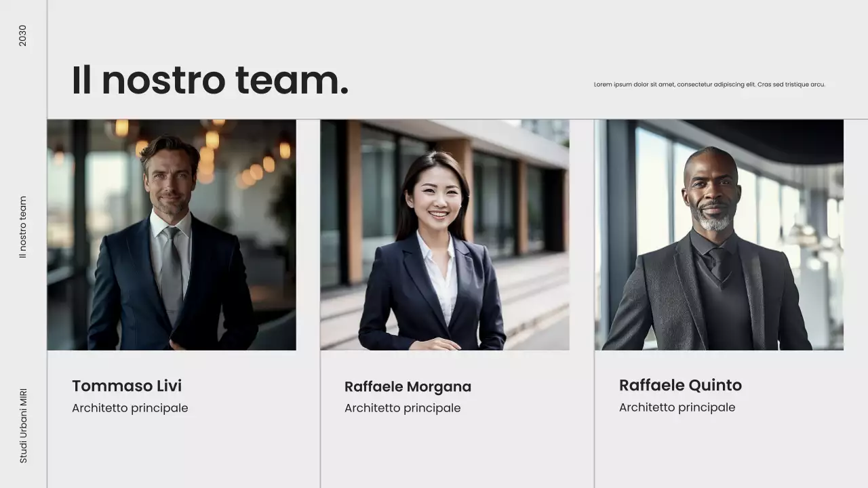This screenshot has height=488, width=868.
Task: Click job title under Tommaso Livi
Action: click(130, 408)
